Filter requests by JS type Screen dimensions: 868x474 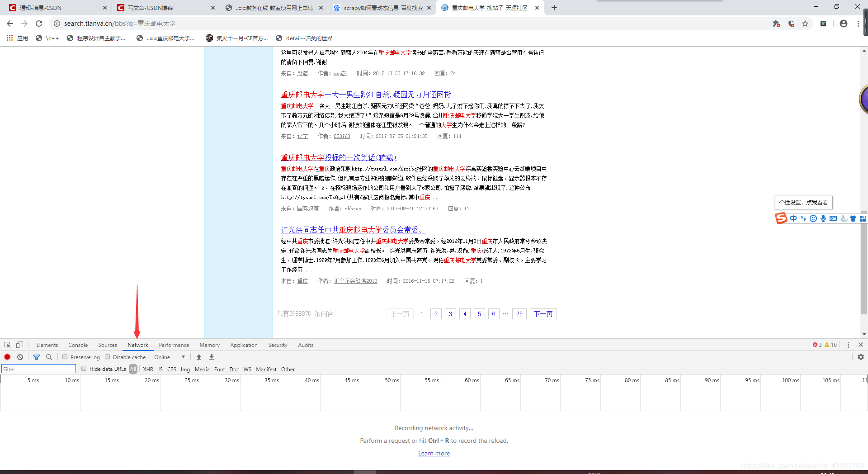pos(160,369)
